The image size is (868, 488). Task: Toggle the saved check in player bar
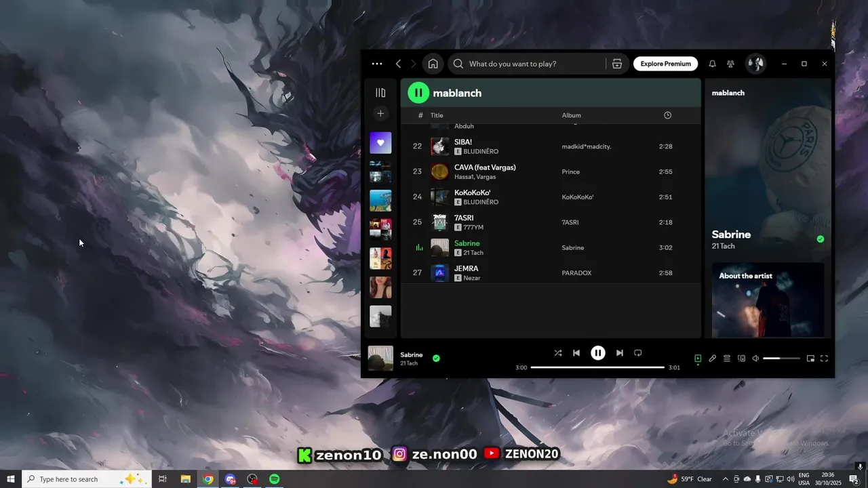pos(436,358)
